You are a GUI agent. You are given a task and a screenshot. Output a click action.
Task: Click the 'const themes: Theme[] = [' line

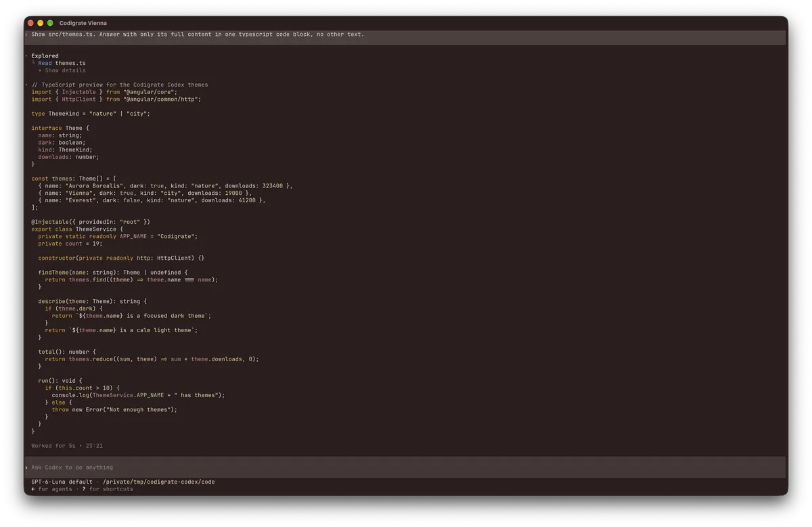pyautogui.click(x=74, y=179)
